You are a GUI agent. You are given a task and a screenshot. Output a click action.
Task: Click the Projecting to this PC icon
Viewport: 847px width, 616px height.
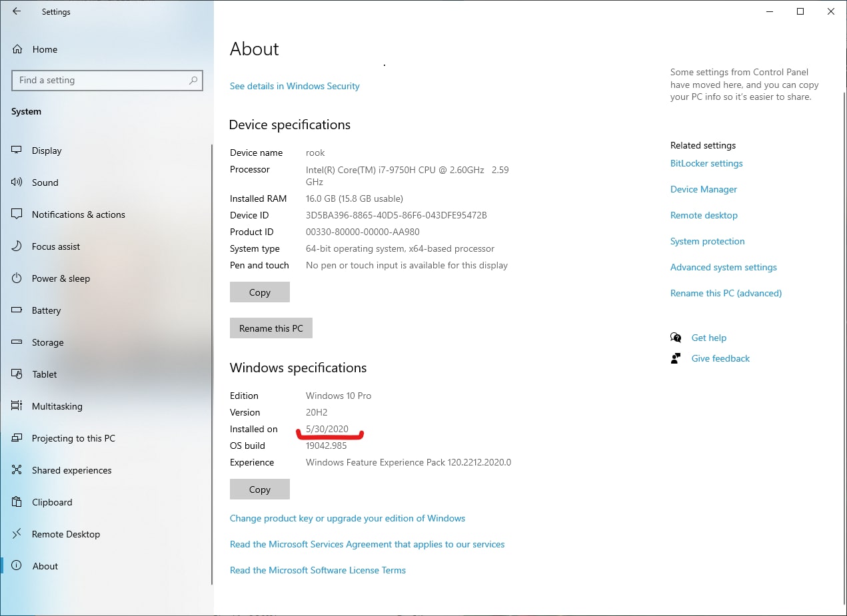(x=17, y=438)
